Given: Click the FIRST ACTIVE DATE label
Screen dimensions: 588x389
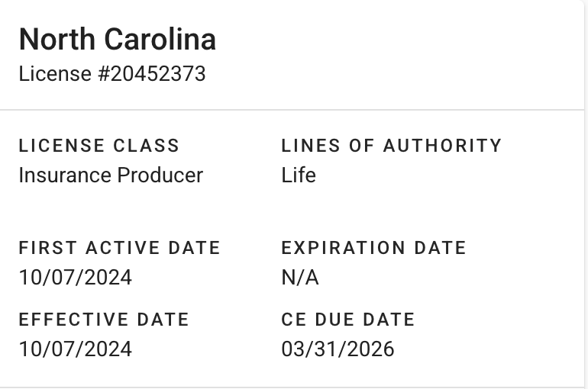Looking at the screenshot, I should (119, 248).
